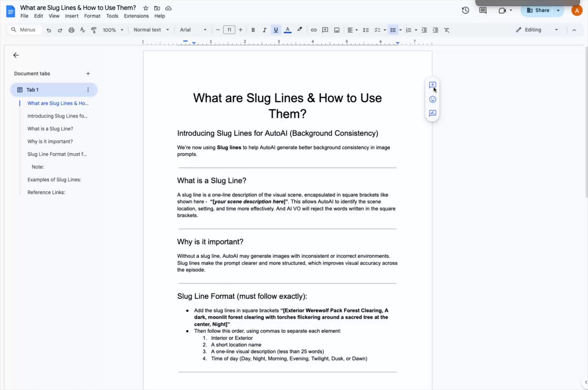
Task: Add a comment from toolbar
Action: 325,30
